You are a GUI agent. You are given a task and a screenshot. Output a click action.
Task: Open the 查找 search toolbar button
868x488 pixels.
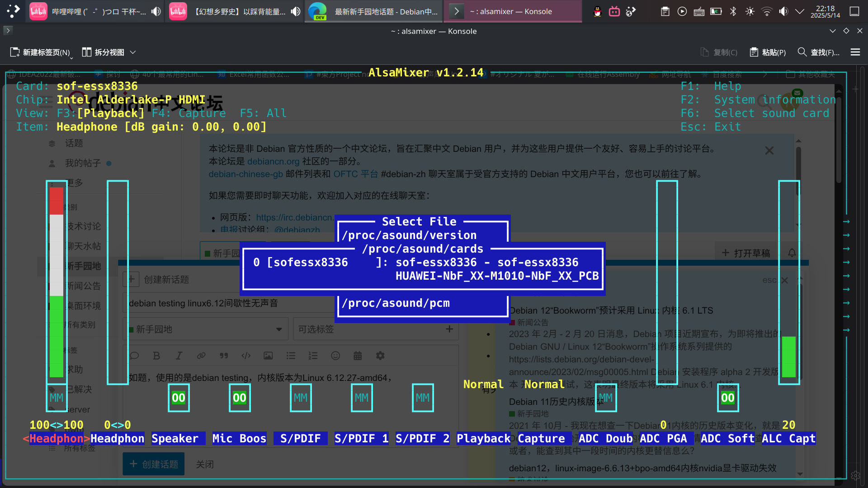818,52
